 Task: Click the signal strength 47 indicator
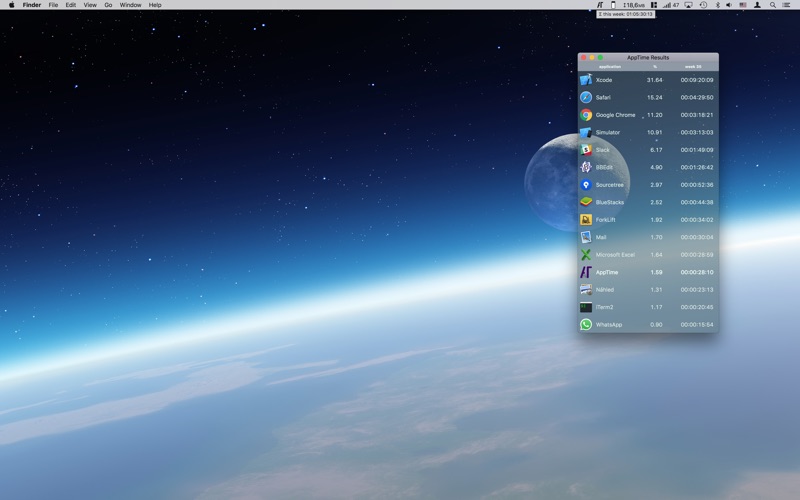coord(671,5)
